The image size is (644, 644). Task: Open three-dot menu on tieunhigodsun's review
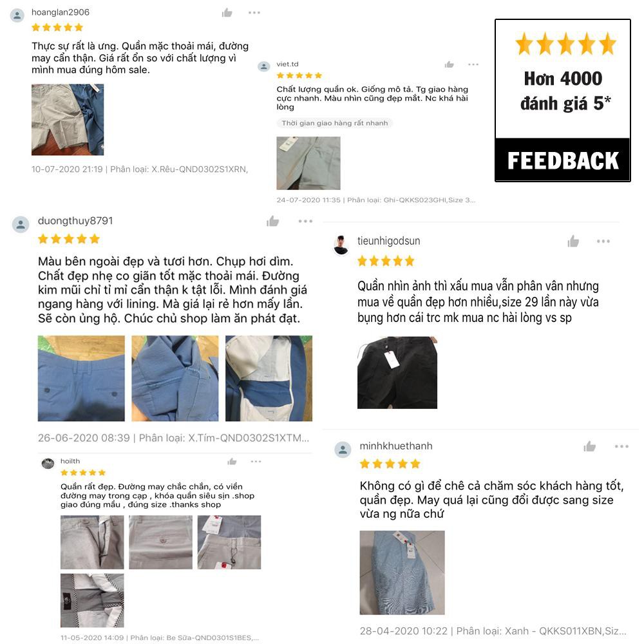[x=603, y=241]
